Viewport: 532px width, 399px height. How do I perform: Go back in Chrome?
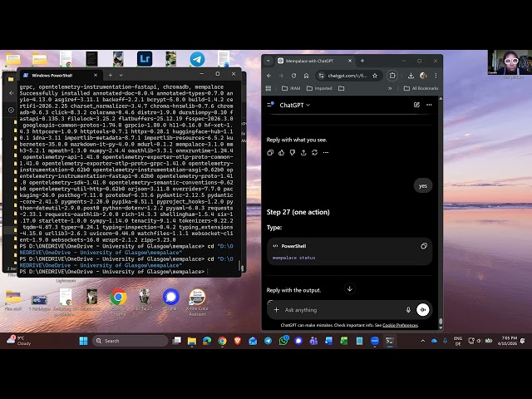point(269,76)
